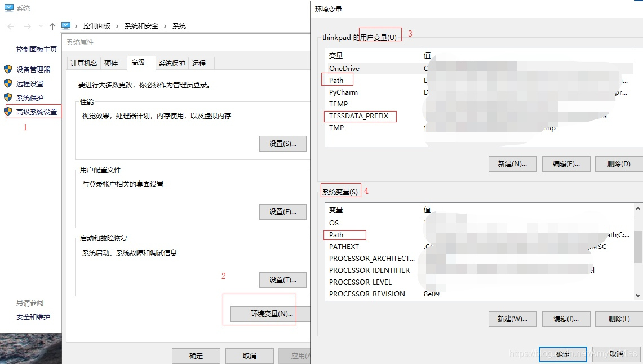This screenshot has height=364, width=643.
Task: Open 环境变量(N)... button
Action: tap(270, 314)
